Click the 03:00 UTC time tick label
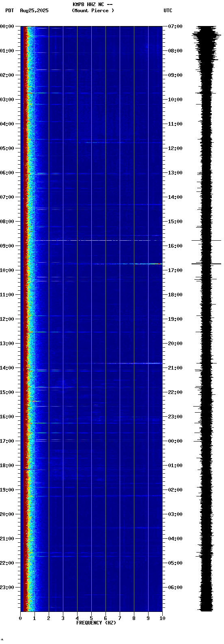The height and width of the screenshot is (644, 224). click(x=175, y=514)
